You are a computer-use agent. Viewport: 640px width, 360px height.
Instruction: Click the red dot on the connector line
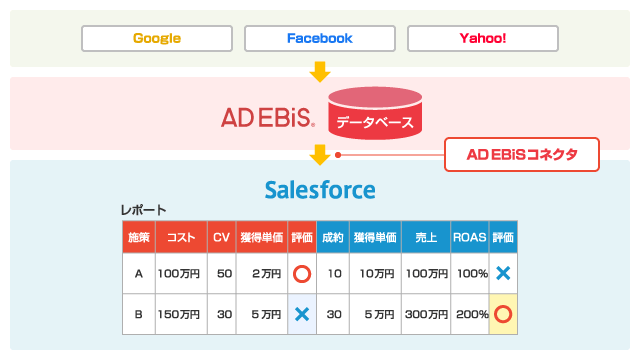point(338,155)
